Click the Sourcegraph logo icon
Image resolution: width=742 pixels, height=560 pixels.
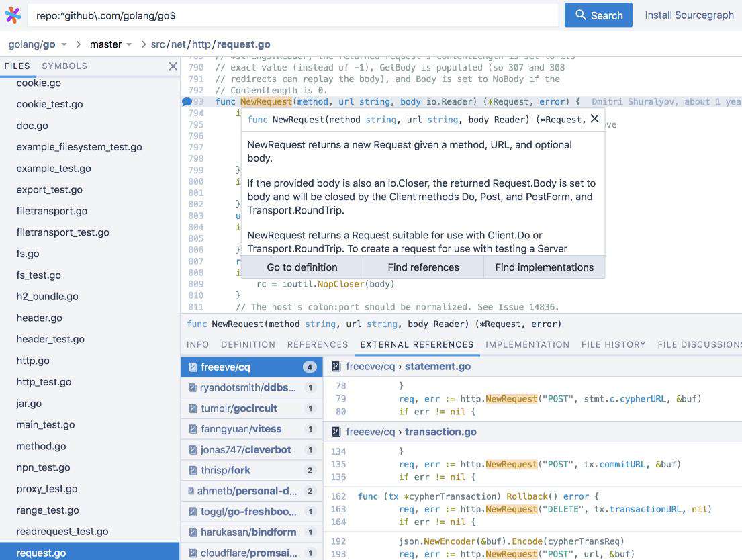pos(13,15)
